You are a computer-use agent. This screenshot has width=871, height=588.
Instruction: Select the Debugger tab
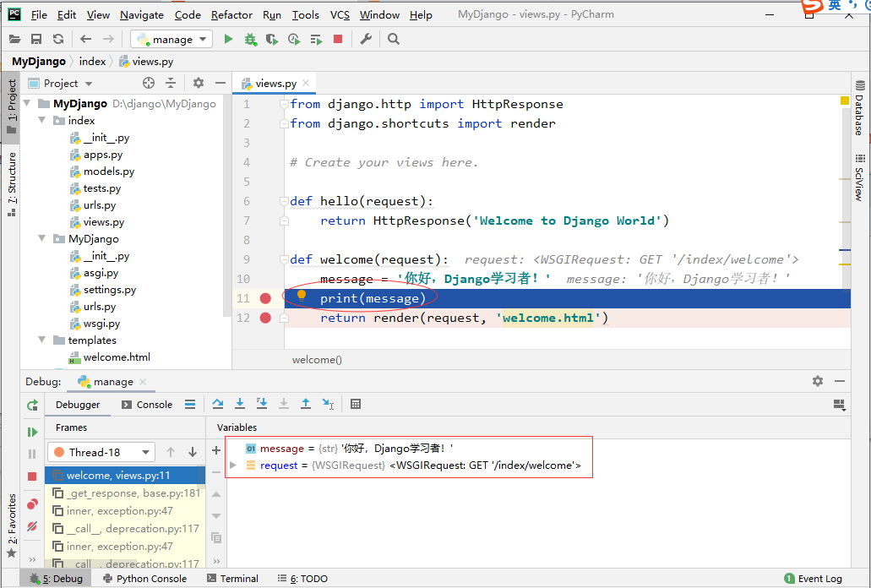coord(78,405)
